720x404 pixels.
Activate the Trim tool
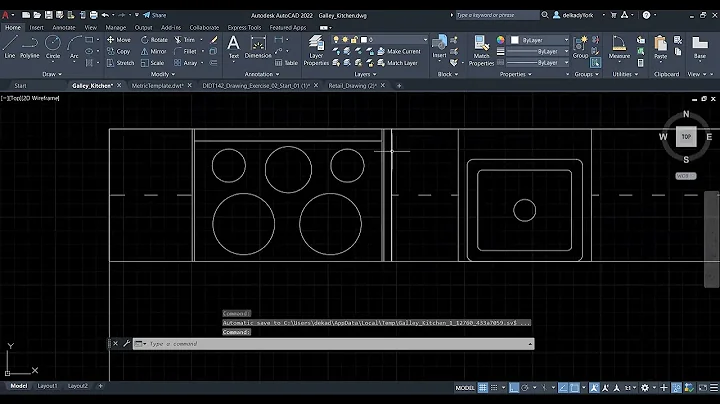(x=186, y=40)
